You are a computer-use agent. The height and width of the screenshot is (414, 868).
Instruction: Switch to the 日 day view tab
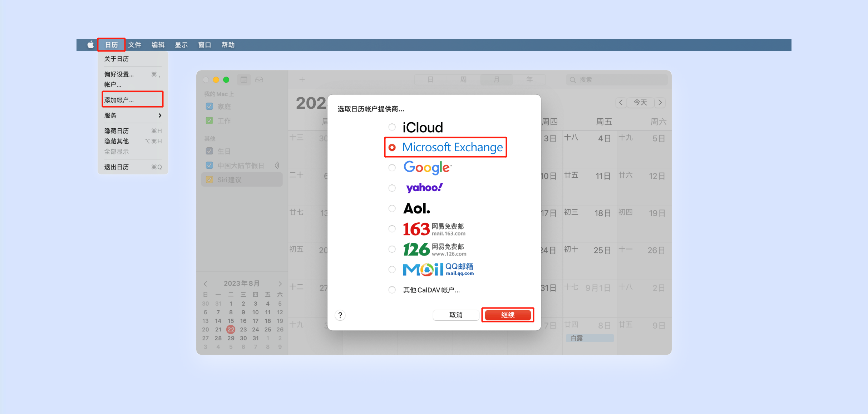(430, 79)
